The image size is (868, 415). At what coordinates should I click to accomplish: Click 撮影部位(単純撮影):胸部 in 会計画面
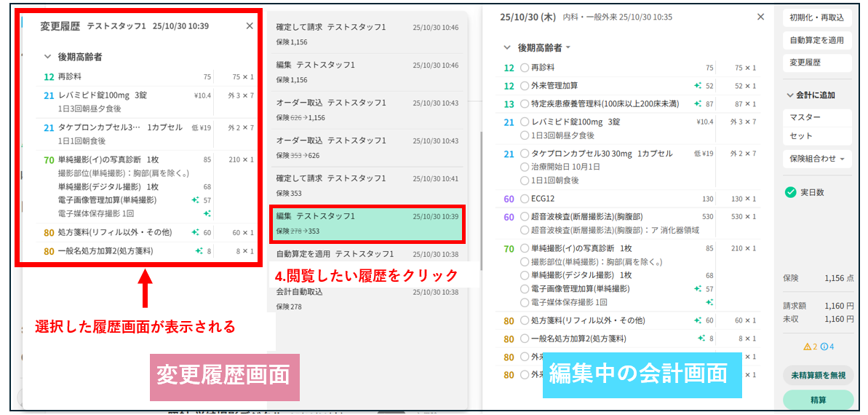click(x=597, y=261)
